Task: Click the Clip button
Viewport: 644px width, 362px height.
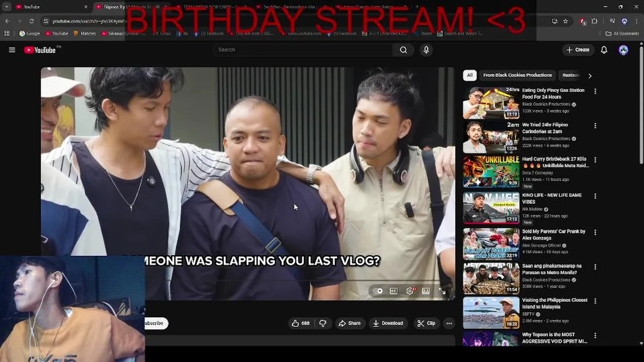Action: click(426, 323)
